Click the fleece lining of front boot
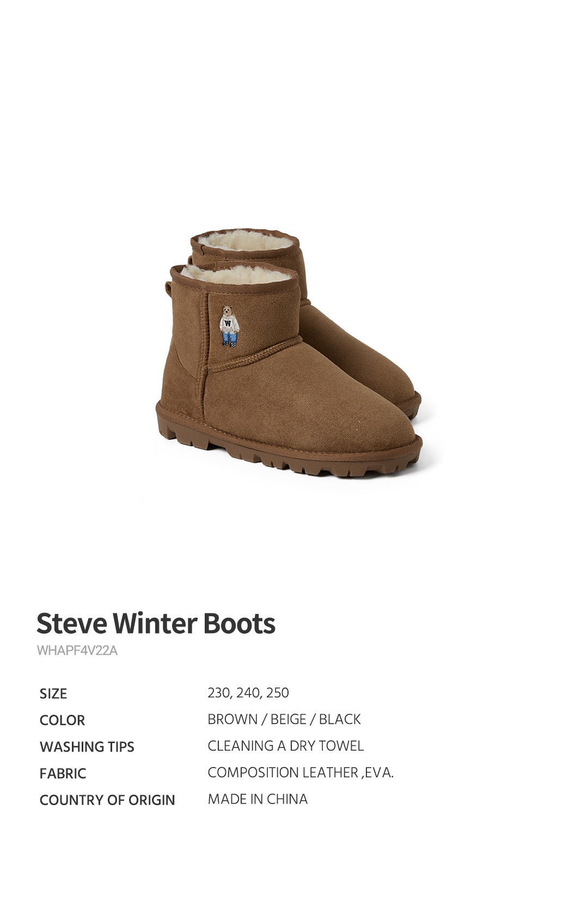The height and width of the screenshot is (908, 588). 234,274
